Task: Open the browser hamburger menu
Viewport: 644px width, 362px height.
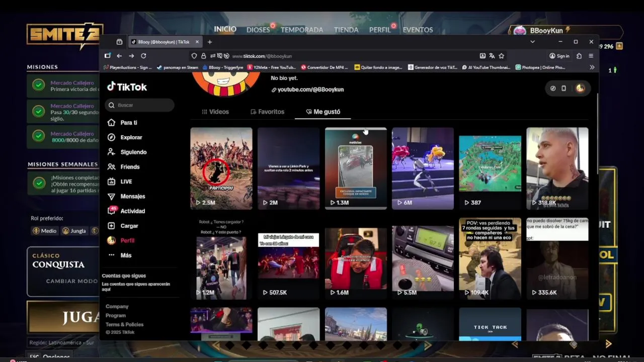Action: [x=591, y=56]
